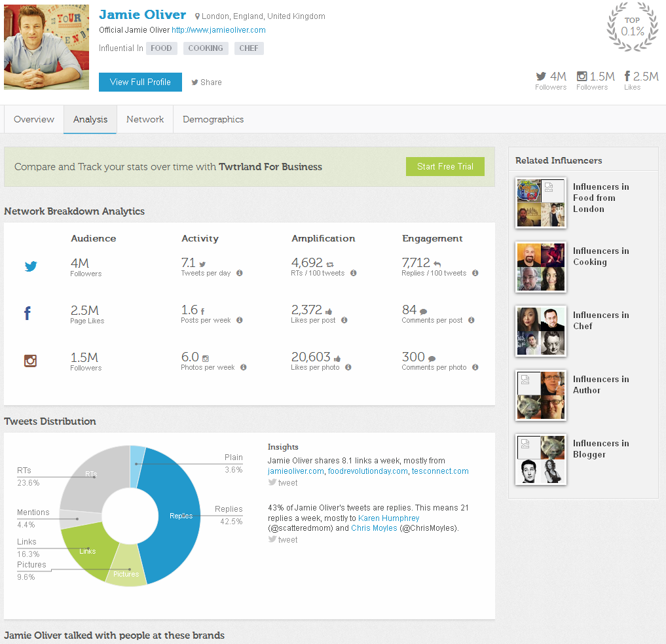Open Karen Humphrey link in Insights
The width and height of the screenshot is (666, 644).
tap(388, 518)
